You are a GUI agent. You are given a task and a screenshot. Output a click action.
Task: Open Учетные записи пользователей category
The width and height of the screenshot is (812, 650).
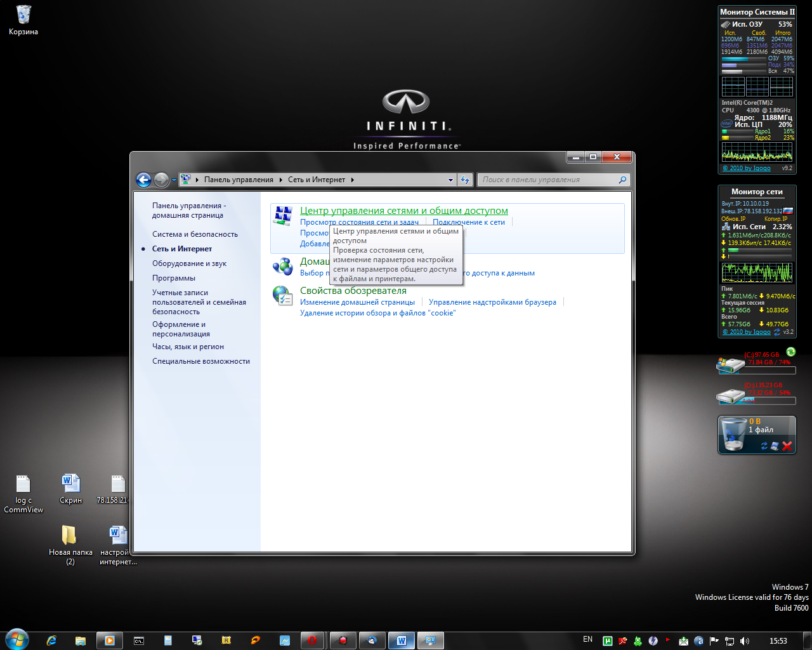coord(199,302)
